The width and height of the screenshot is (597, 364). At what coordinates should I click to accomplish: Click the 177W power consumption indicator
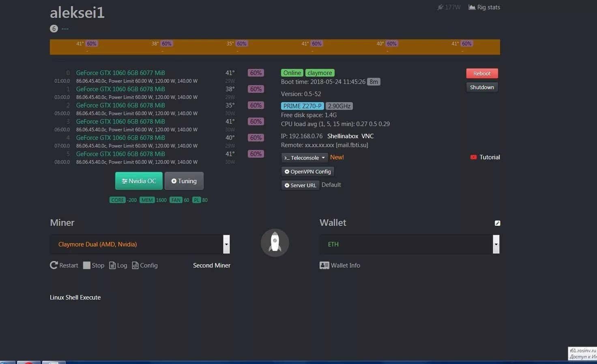pyautogui.click(x=449, y=7)
